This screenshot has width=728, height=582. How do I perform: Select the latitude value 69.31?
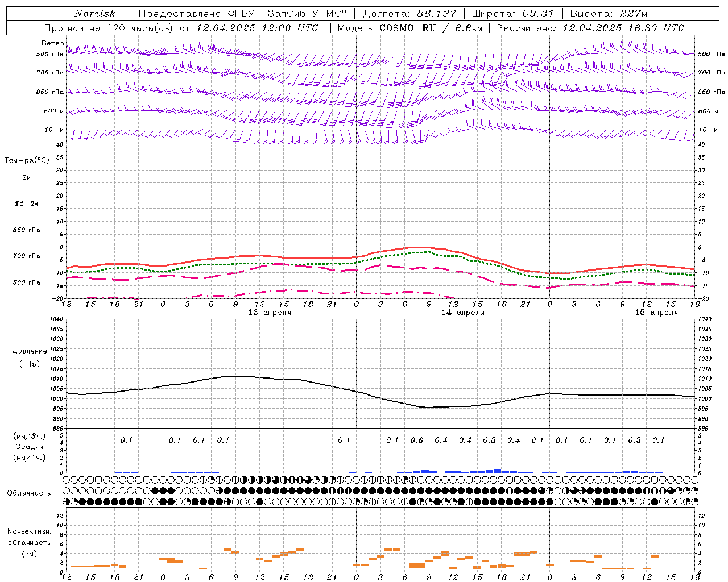[538, 14]
